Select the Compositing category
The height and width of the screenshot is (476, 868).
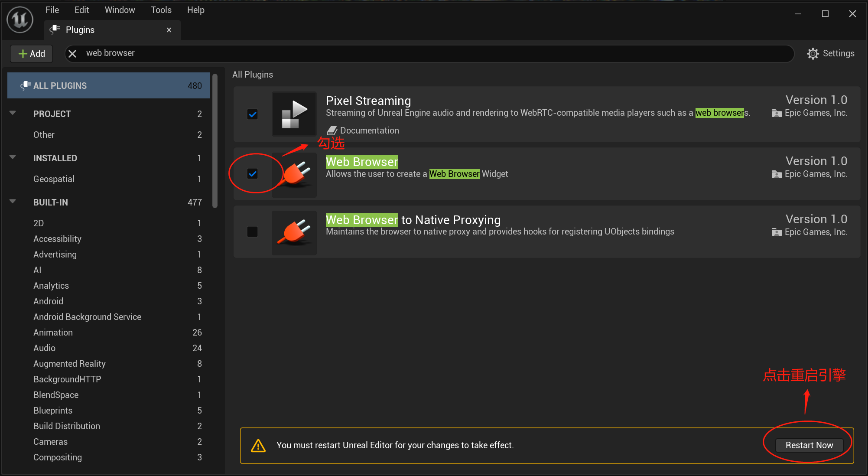click(x=108, y=457)
